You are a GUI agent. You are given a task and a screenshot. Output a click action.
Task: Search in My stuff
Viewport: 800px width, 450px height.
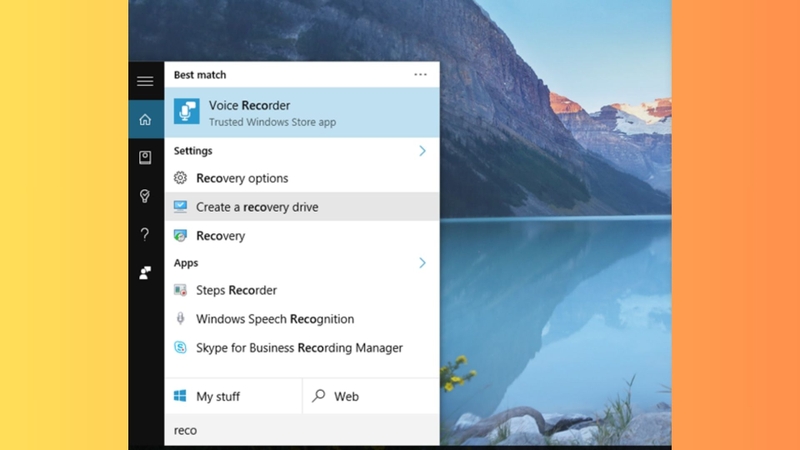[234, 396]
